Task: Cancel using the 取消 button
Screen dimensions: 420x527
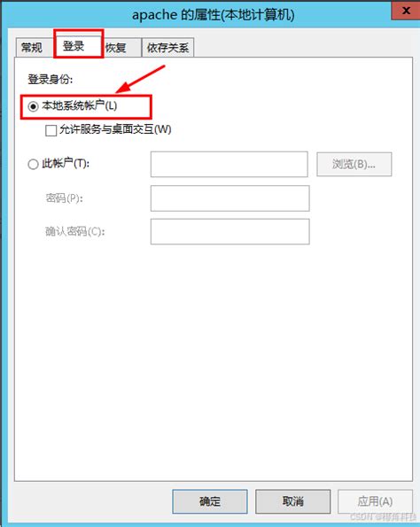Action: pyautogui.click(x=292, y=501)
